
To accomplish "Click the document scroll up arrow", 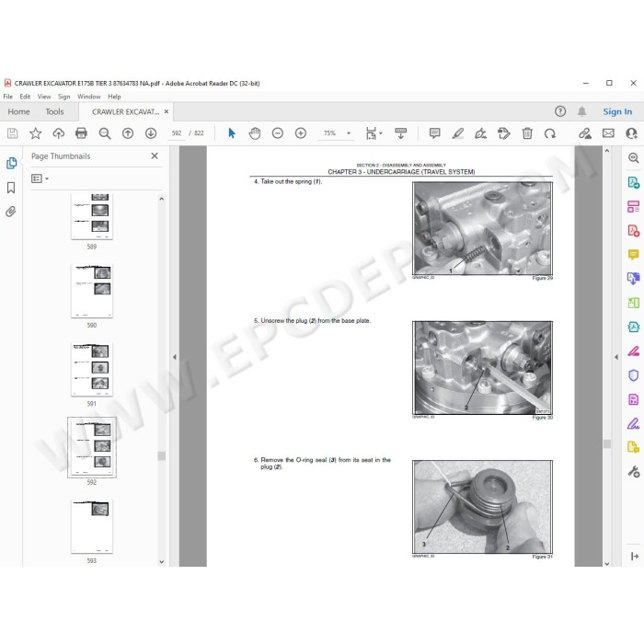I will pos(607,151).
